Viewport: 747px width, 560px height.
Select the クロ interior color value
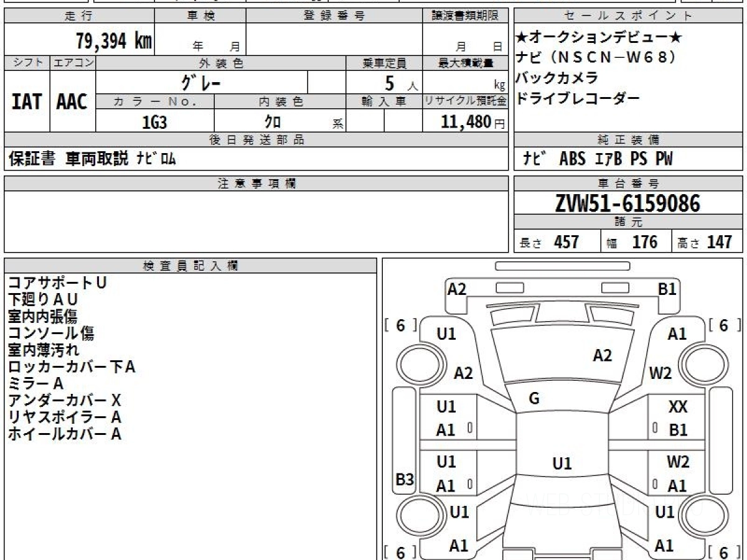pos(273,122)
